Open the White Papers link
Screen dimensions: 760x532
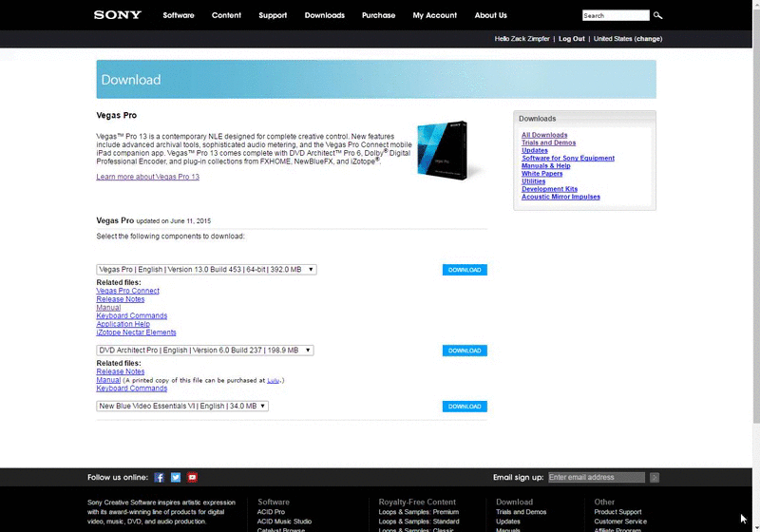pos(541,174)
